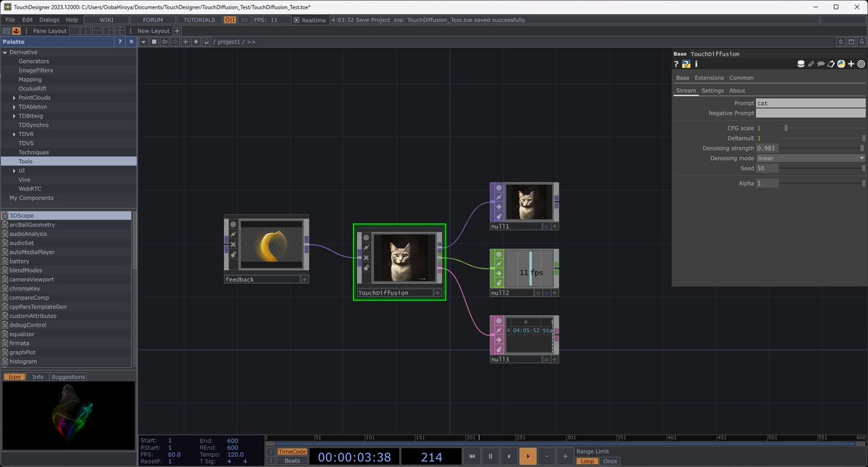This screenshot has width=868, height=467.
Task: Select TimeCode display mode
Action: coord(292,451)
